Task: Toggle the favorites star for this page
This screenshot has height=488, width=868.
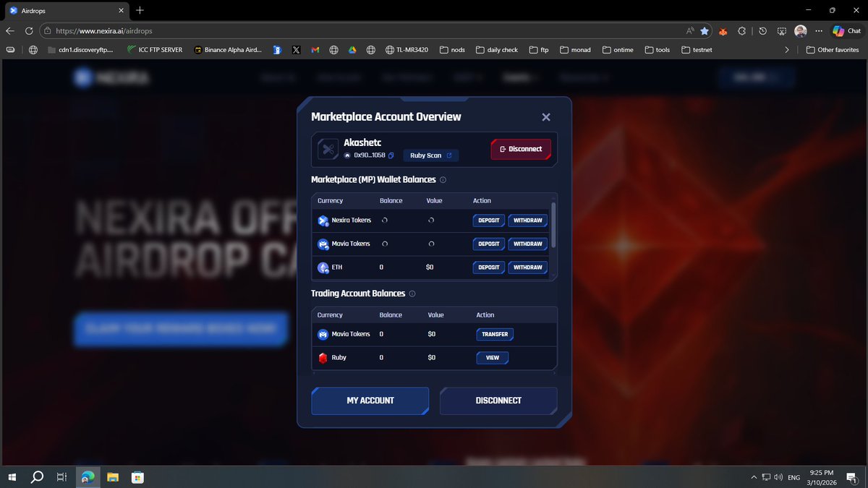Action: [x=704, y=31]
